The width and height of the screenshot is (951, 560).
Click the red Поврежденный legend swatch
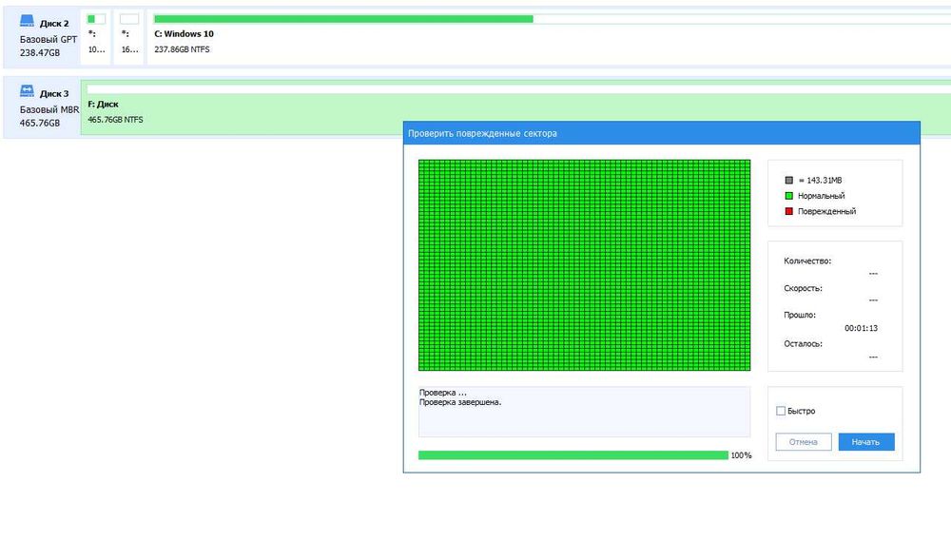(x=789, y=211)
